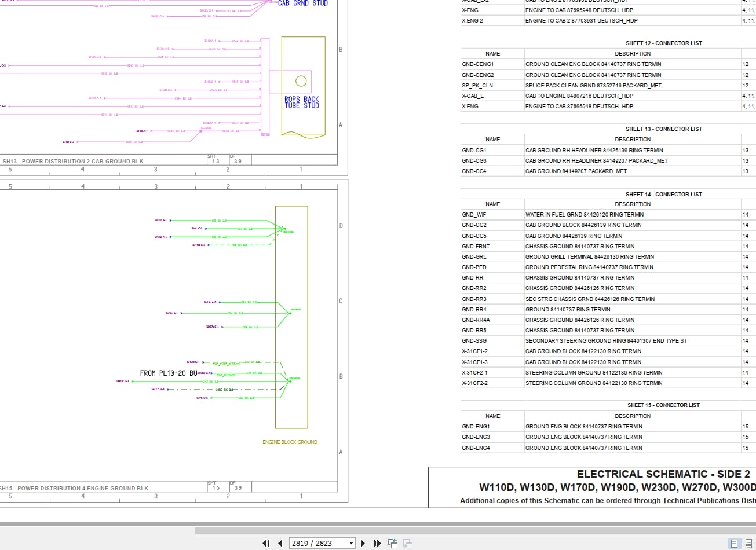Click the GND-PED connector name

pyautogui.click(x=474, y=267)
